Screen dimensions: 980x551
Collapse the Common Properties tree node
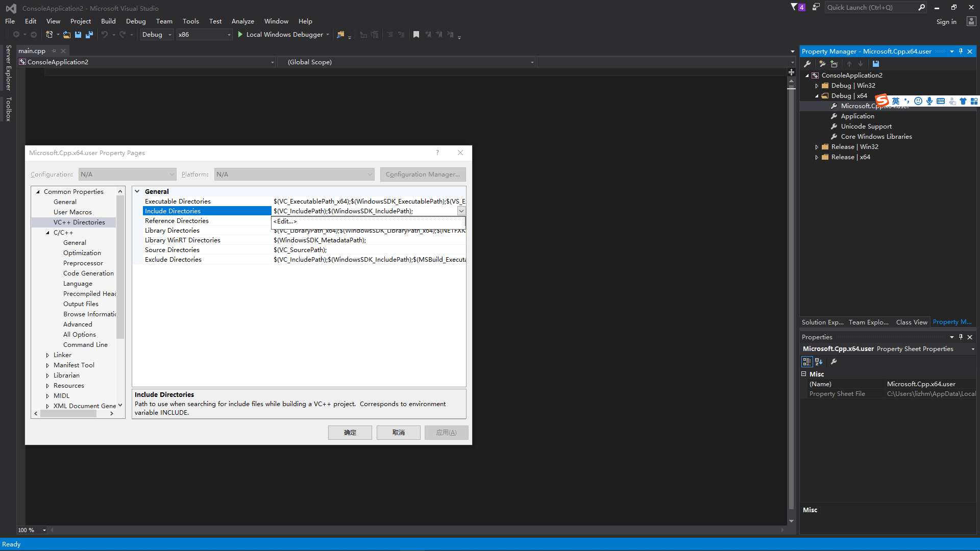(x=38, y=192)
